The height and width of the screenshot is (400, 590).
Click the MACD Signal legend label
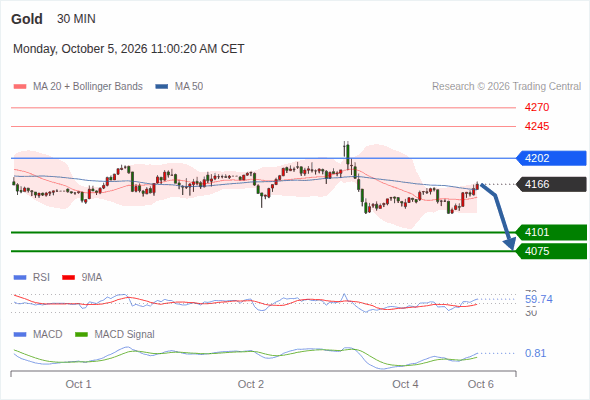point(125,334)
